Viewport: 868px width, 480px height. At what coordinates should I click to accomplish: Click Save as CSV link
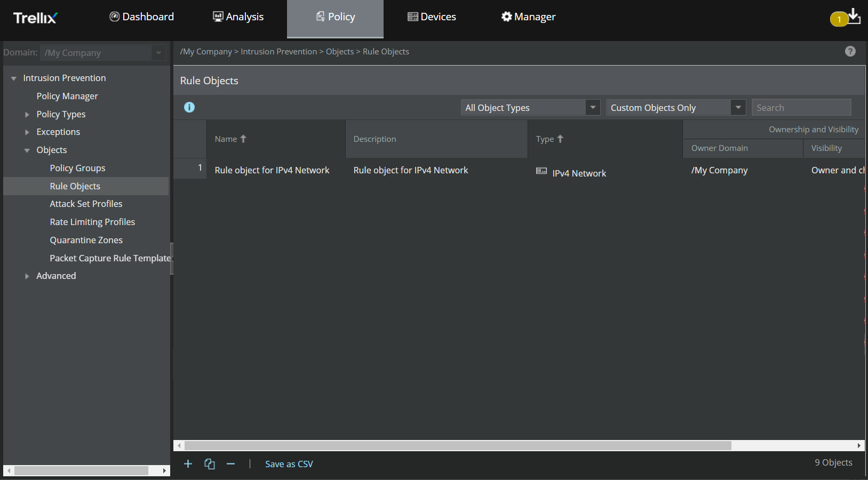coord(289,464)
